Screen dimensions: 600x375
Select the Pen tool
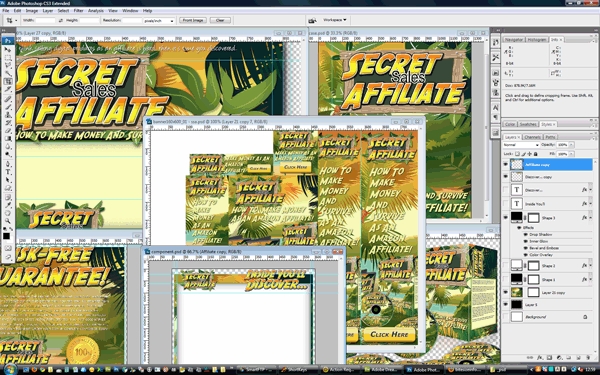[x=8, y=164]
